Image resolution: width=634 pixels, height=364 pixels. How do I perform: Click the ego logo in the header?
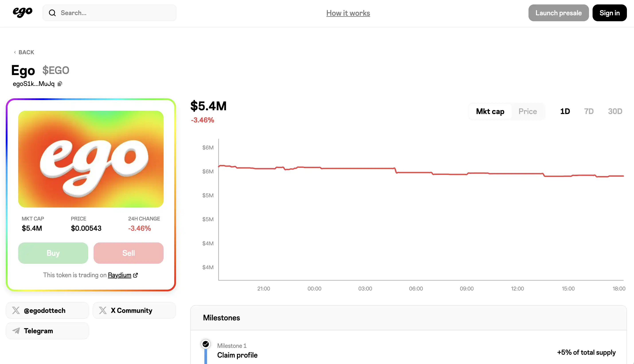23,12
